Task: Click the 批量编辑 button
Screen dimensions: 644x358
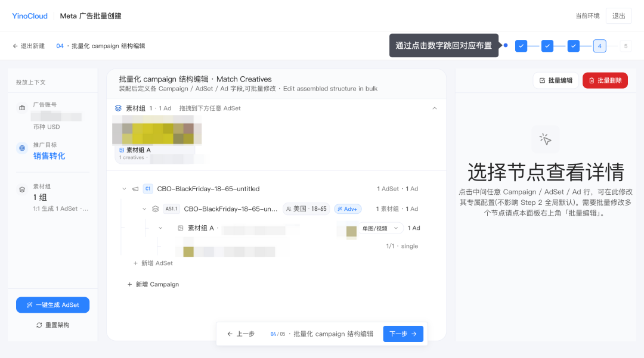Action: (x=556, y=80)
